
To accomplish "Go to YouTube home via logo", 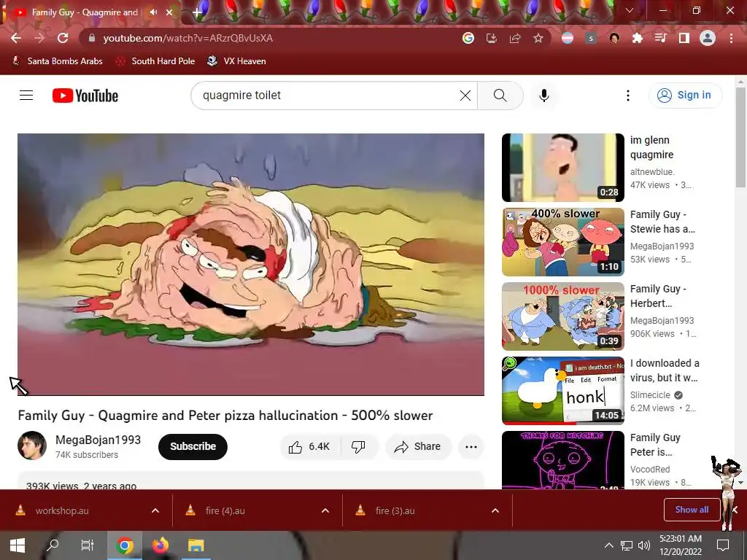I will pos(85,96).
